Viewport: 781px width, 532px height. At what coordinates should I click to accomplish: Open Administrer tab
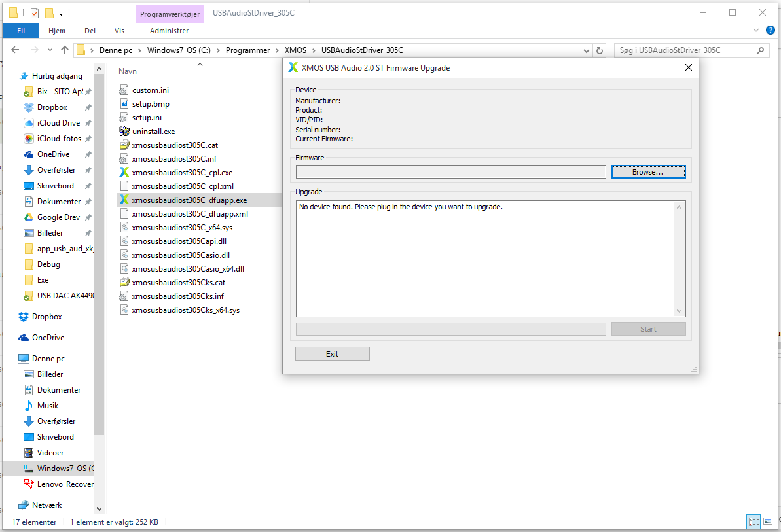pyautogui.click(x=170, y=30)
